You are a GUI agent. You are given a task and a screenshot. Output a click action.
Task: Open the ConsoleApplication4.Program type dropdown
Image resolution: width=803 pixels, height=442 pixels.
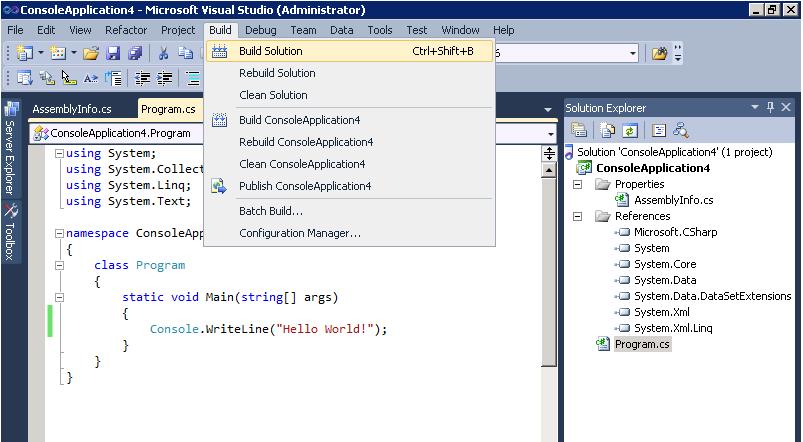pos(117,134)
